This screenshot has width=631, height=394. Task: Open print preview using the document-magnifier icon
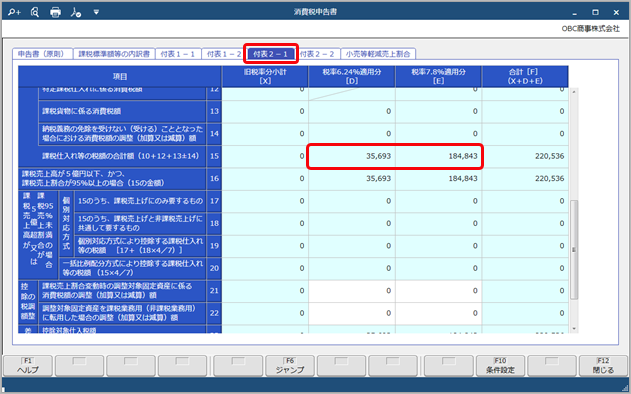35,12
